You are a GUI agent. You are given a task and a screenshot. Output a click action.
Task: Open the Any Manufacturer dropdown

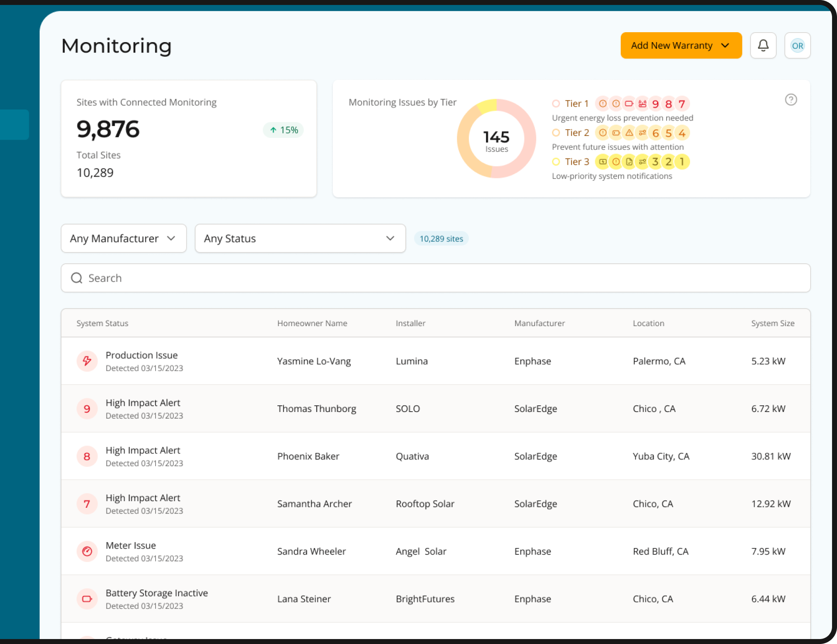point(123,238)
